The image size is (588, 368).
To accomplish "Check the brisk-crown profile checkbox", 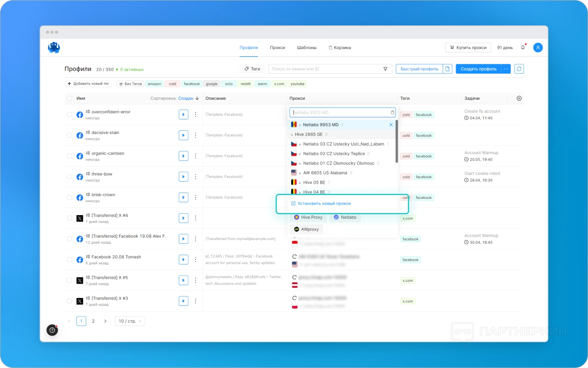I will point(69,197).
